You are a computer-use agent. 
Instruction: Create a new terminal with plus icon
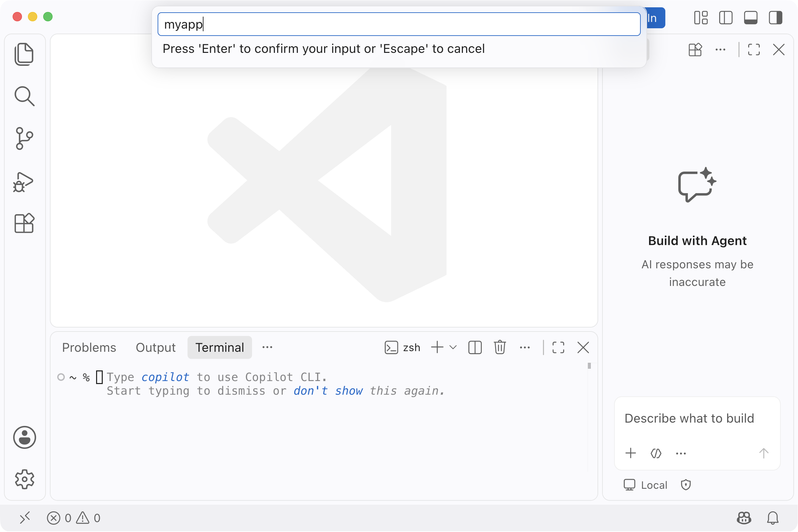(437, 347)
